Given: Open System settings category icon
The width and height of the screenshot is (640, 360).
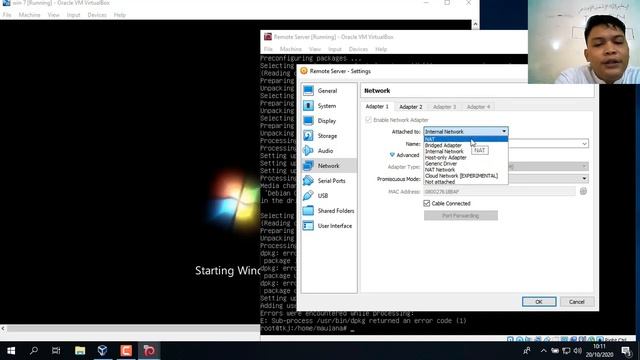Looking at the screenshot, I should point(309,106).
